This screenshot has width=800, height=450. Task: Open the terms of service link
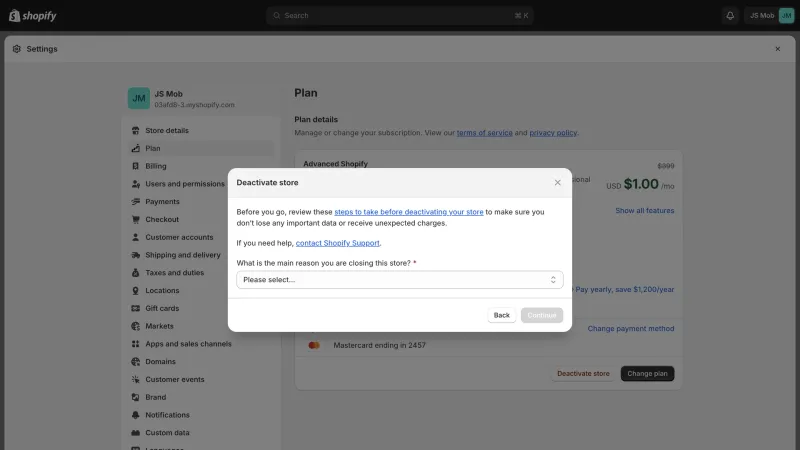(x=484, y=133)
